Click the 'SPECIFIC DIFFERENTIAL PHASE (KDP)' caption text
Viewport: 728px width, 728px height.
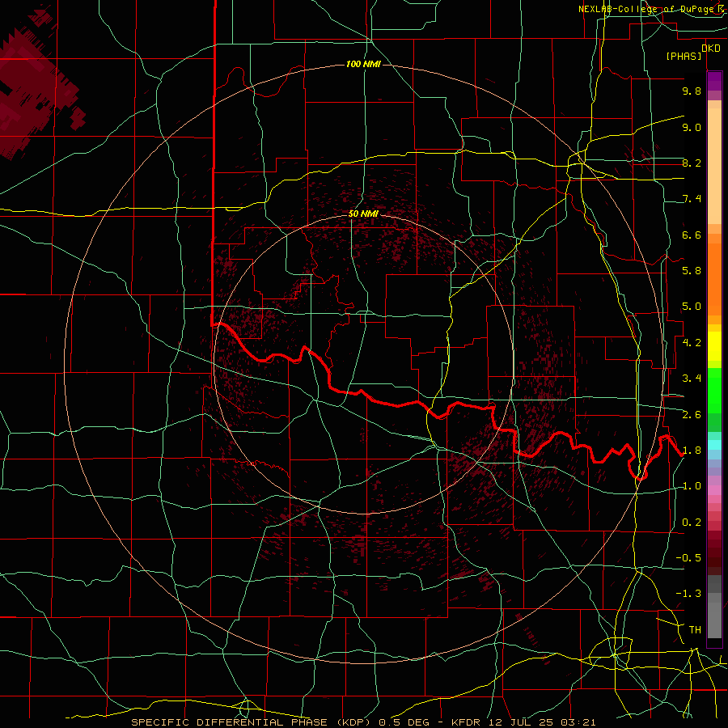click(252, 722)
